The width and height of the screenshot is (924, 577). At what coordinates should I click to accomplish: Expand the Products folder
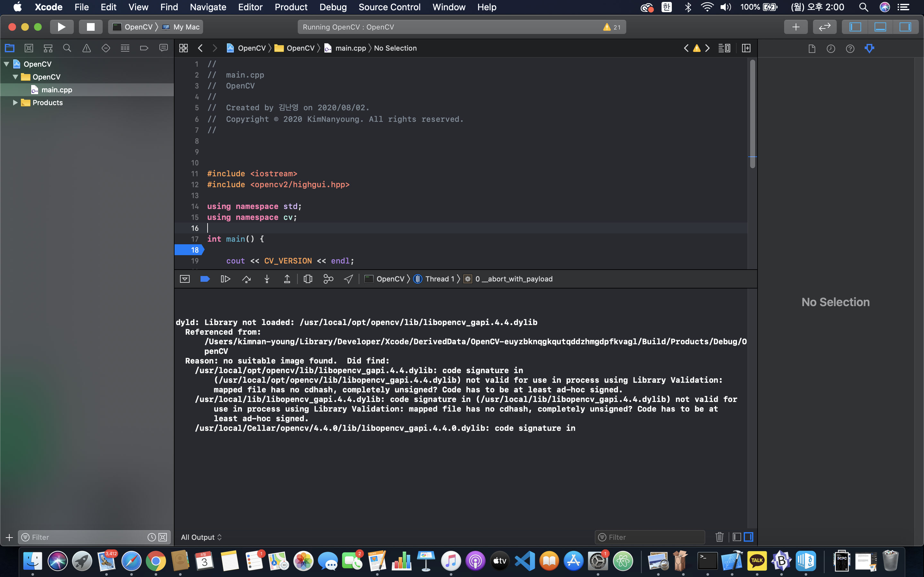click(15, 103)
